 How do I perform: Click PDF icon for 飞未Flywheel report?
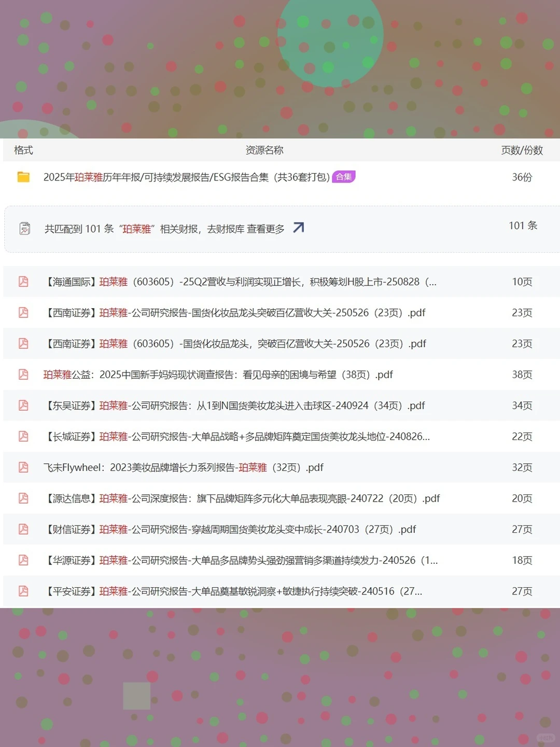[23, 467]
